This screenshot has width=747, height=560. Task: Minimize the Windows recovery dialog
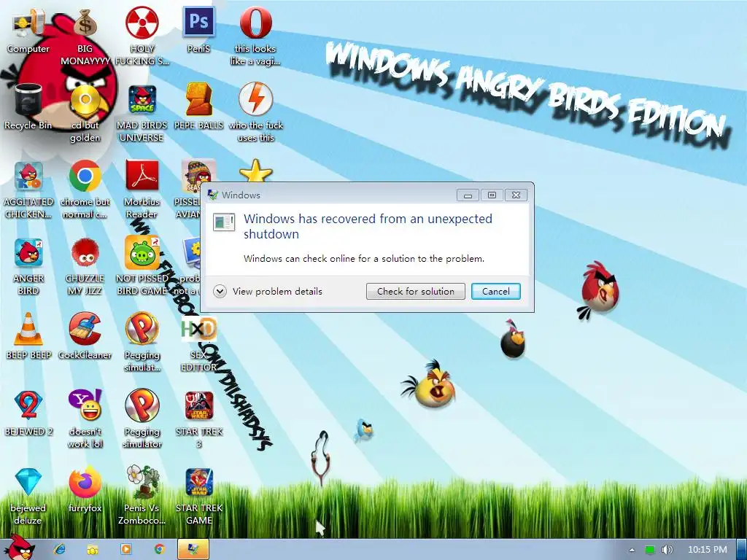click(x=468, y=195)
